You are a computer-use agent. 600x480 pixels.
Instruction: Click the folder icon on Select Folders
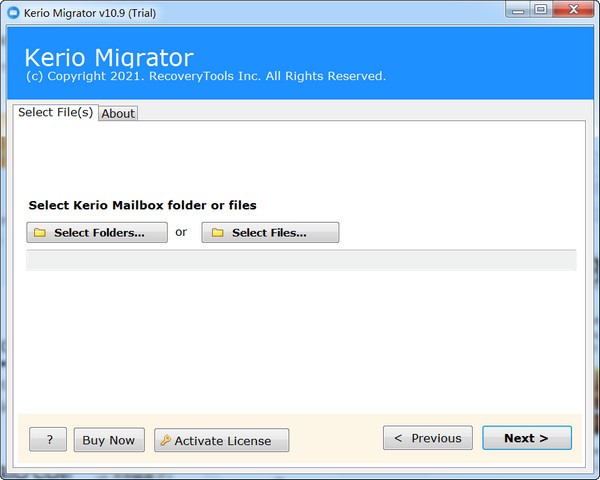(40, 233)
